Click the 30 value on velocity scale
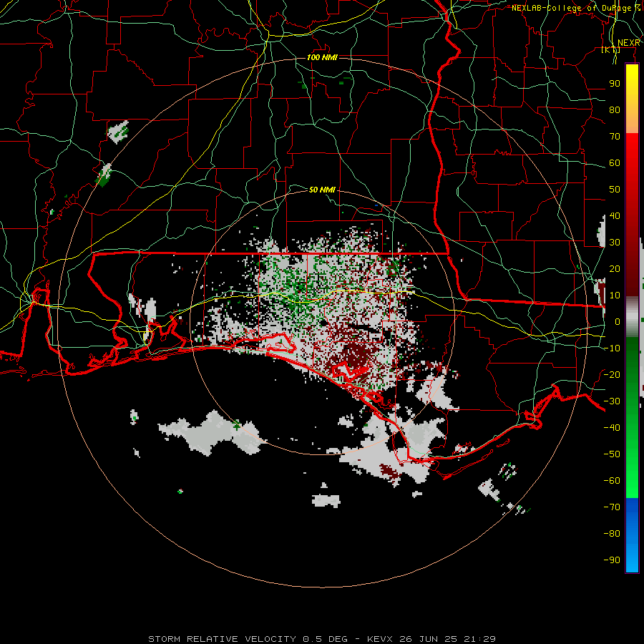644x644 pixels. coord(615,243)
